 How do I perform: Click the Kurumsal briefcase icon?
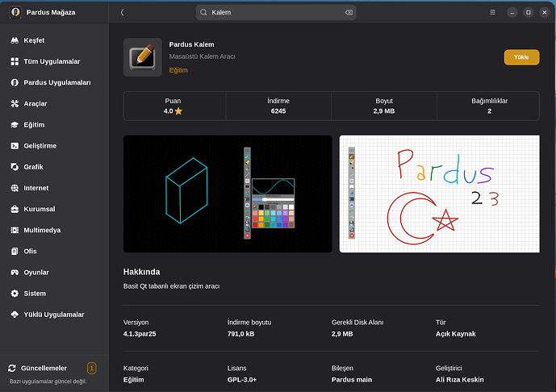coord(15,209)
